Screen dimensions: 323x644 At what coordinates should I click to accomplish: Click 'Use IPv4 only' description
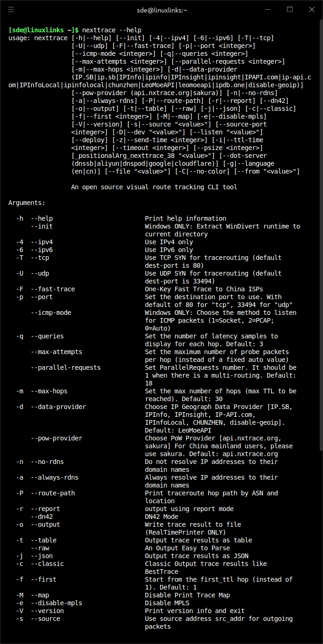(169, 242)
